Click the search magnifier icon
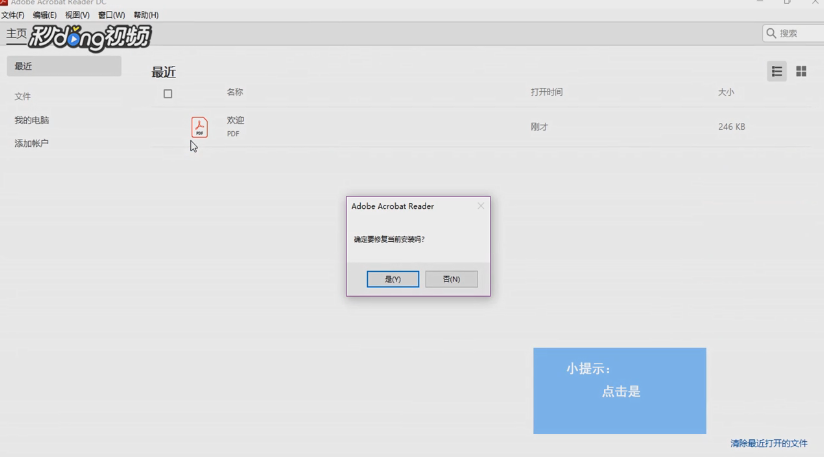The width and height of the screenshot is (824, 457). pos(771,33)
